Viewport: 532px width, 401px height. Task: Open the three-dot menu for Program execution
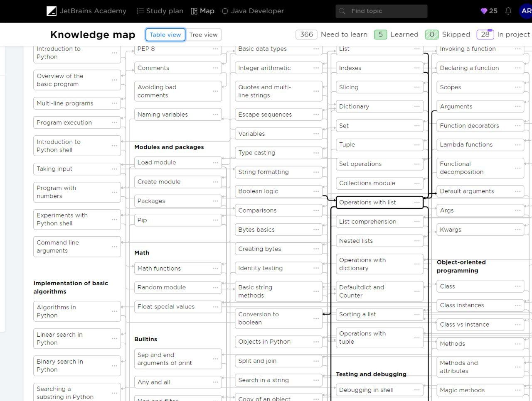click(114, 123)
